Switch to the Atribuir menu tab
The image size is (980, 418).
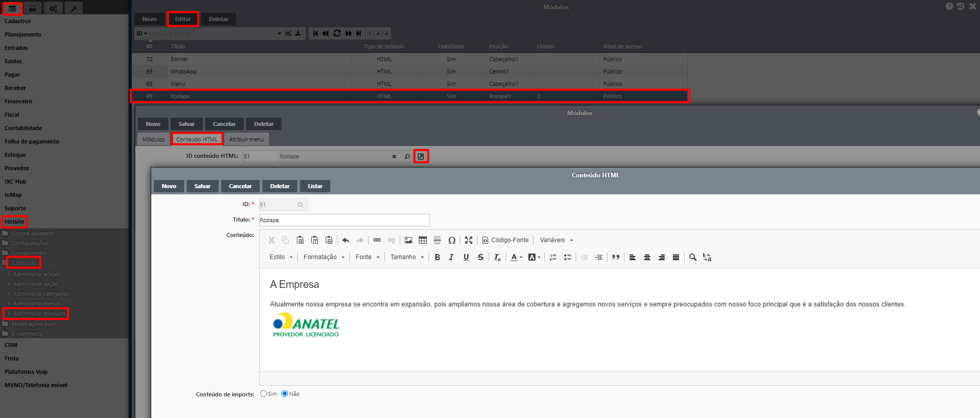coord(246,139)
